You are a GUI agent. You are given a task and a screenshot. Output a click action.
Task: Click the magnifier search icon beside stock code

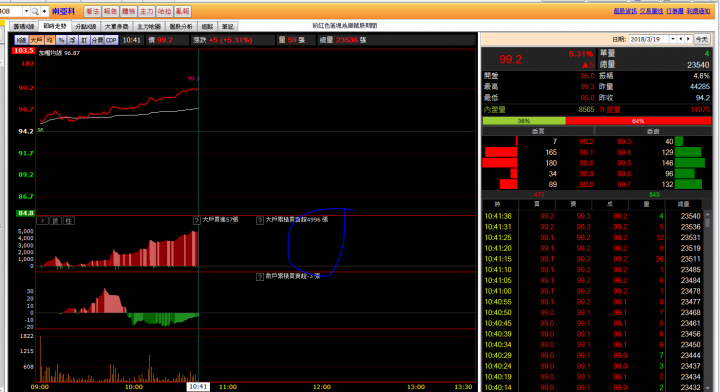(35, 11)
